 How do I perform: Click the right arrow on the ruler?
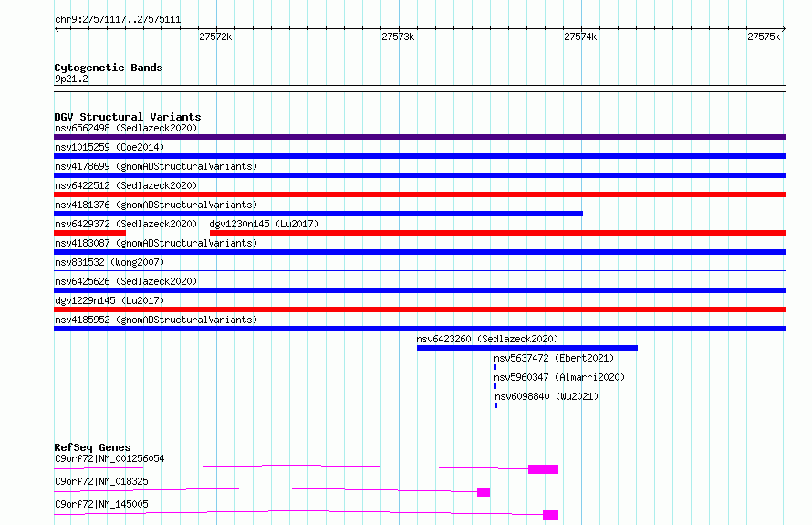coord(784,29)
